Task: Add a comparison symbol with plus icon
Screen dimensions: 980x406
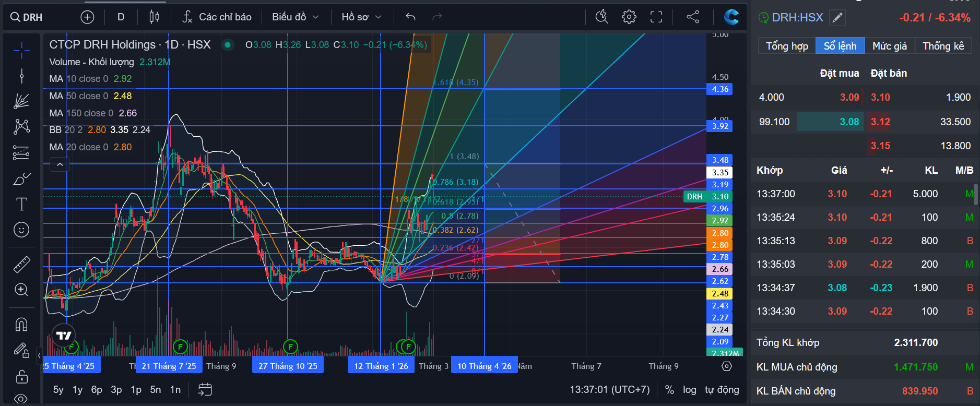Action: pos(87,17)
